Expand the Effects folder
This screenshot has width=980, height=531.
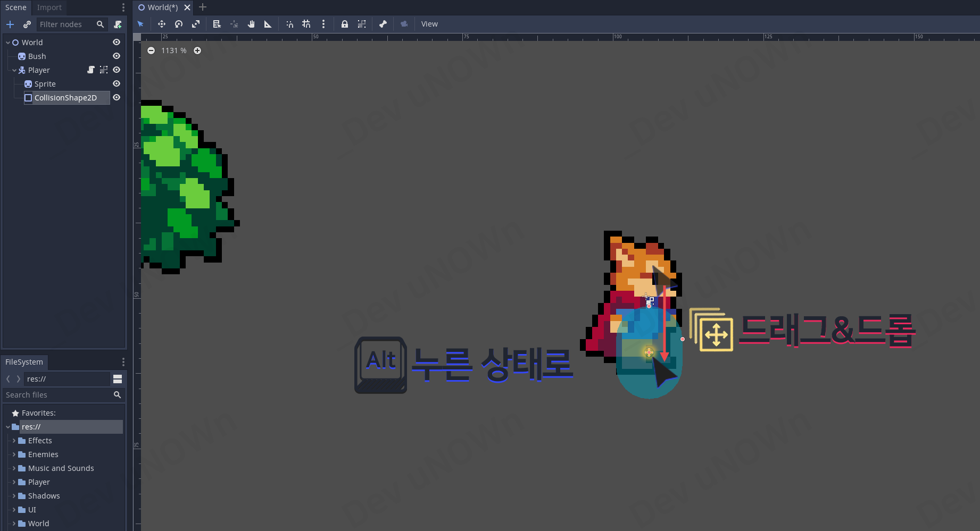click(14, 441)
